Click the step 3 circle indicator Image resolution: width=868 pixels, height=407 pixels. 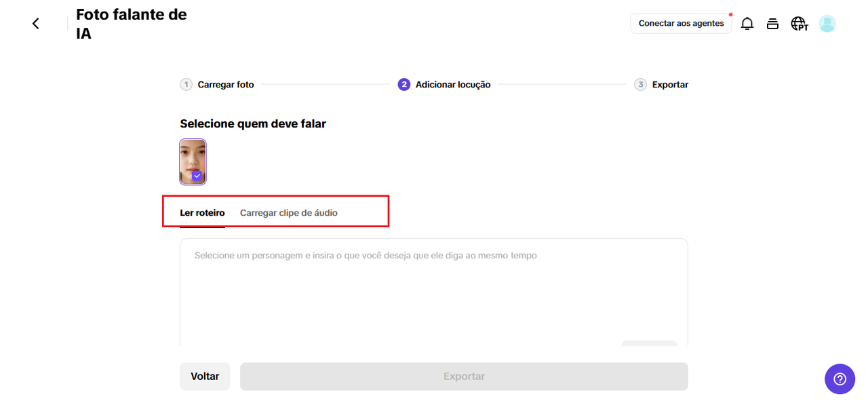click(640, 85)
